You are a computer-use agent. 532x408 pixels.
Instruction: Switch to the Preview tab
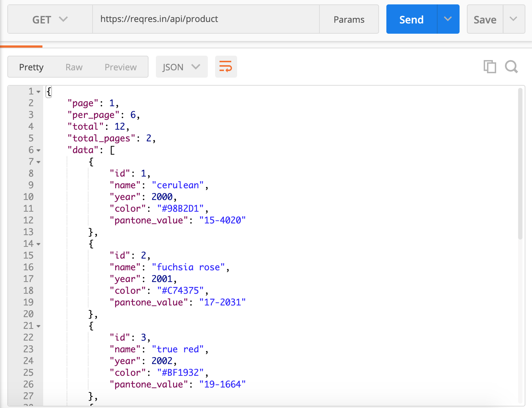pos(120,67)
